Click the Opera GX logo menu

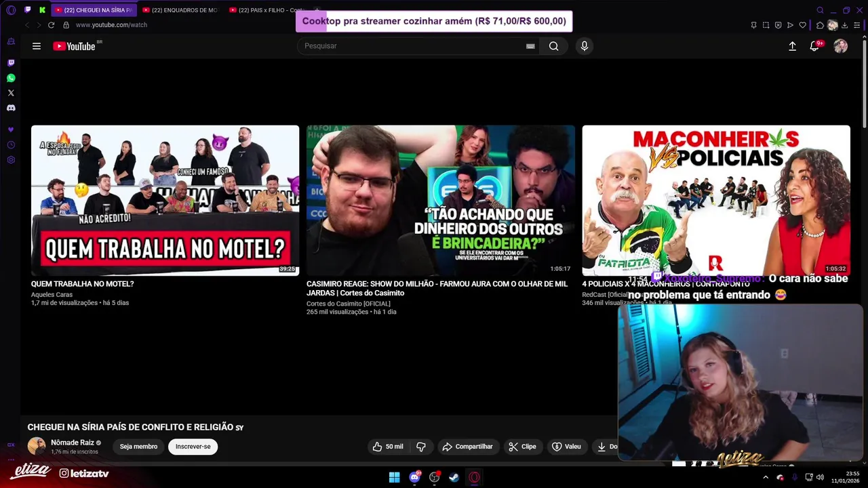(x=10, y=10)
